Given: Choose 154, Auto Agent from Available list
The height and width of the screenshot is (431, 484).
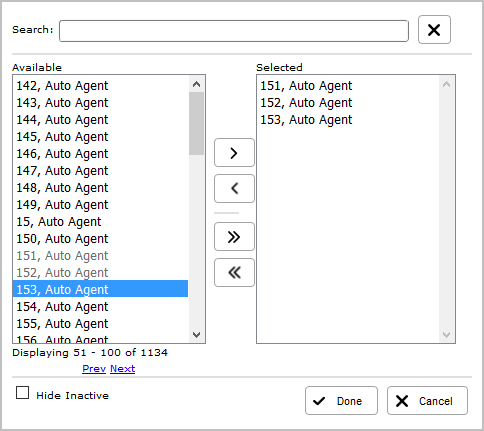Looking at the screenshot, I should (100, 307).
